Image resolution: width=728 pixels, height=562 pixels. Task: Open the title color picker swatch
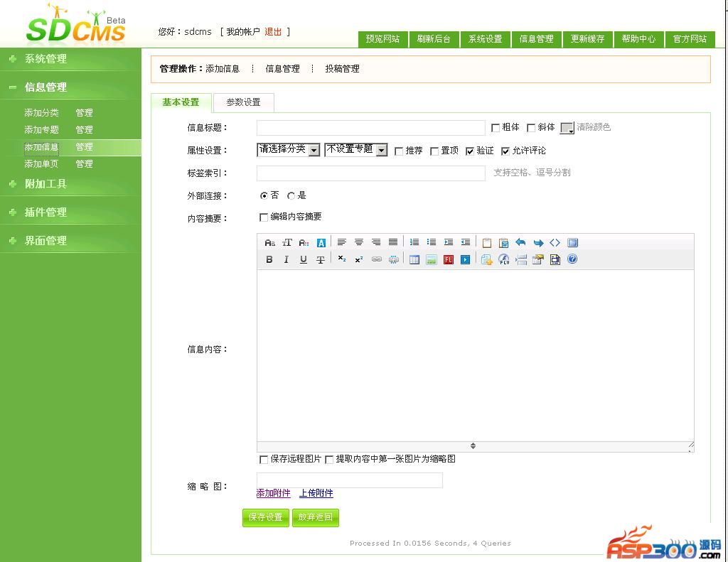[567, 128]
